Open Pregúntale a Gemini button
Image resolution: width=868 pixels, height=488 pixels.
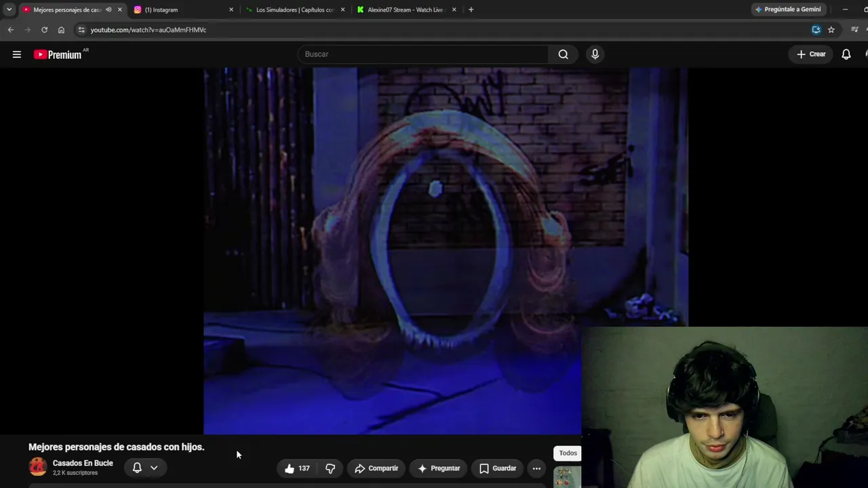tap(789, 9)
